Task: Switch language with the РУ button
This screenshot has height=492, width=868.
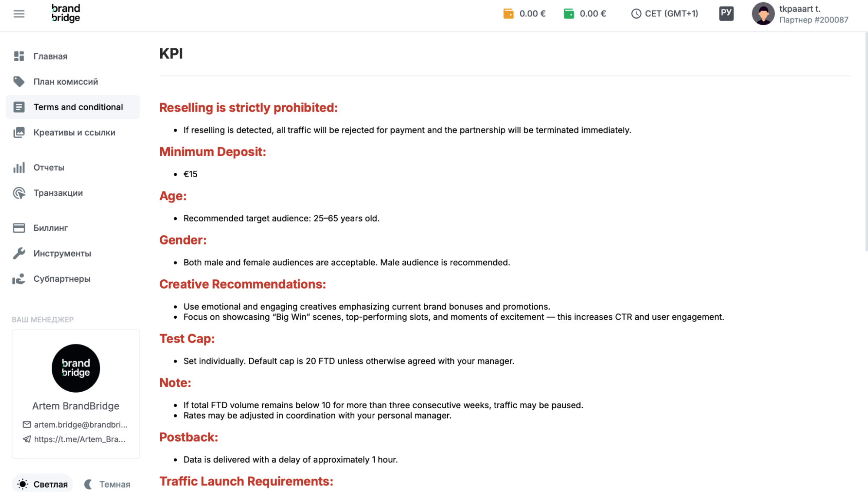Action: (726, 13)
